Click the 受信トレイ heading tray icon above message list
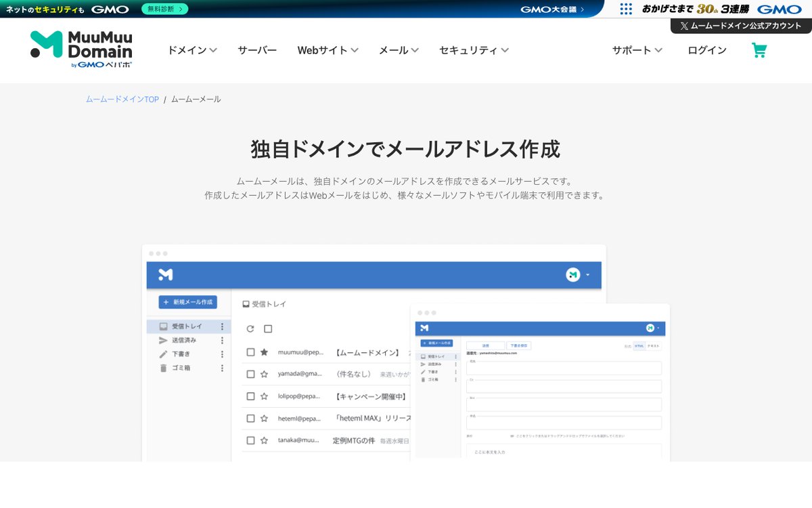The image size is (812, 508). [246, 305]
